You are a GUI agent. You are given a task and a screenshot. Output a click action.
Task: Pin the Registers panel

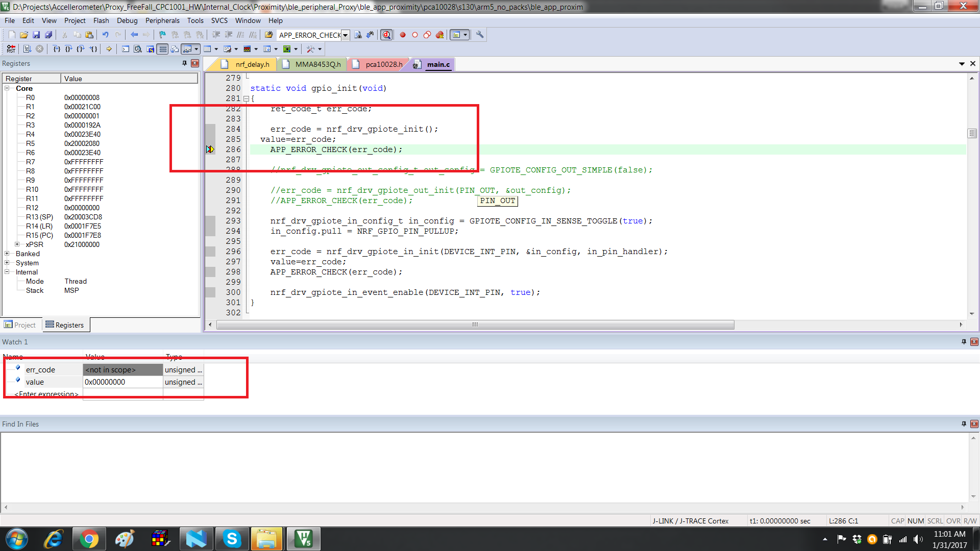click(x=185, y=63)
